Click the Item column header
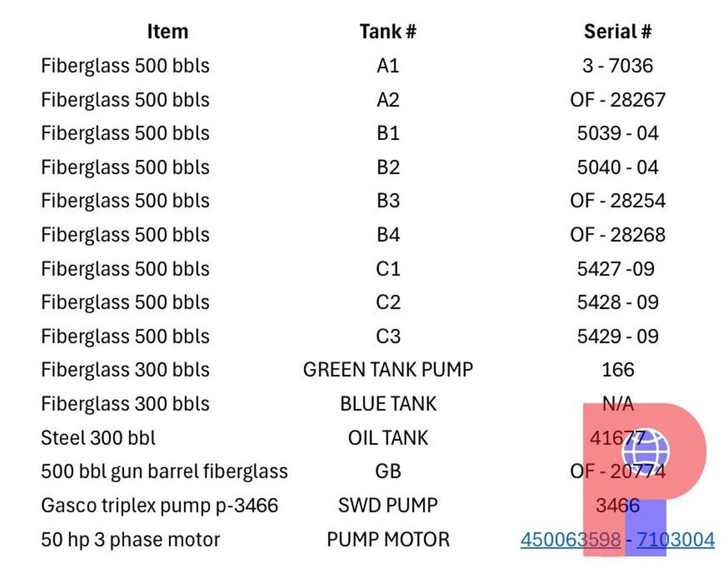Viewport: 728px width, 578px height. tap(167, 31)
